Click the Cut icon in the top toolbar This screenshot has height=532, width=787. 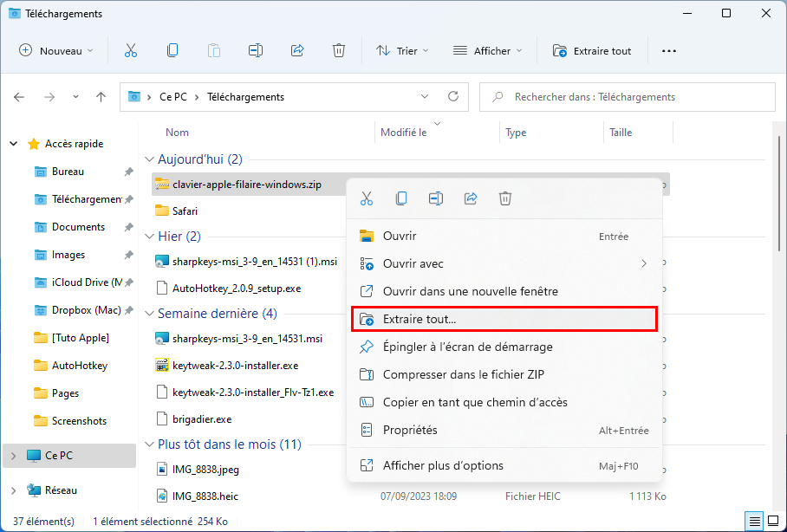point(131,51)
